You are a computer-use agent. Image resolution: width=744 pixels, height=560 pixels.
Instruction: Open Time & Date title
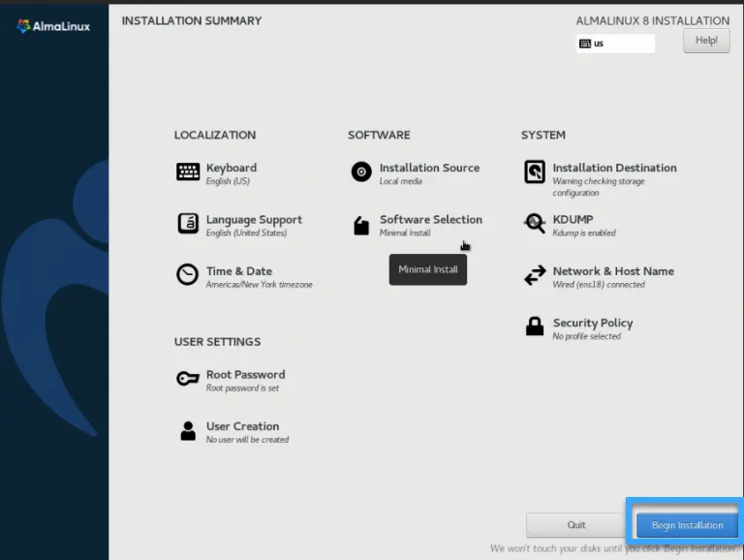239,271
